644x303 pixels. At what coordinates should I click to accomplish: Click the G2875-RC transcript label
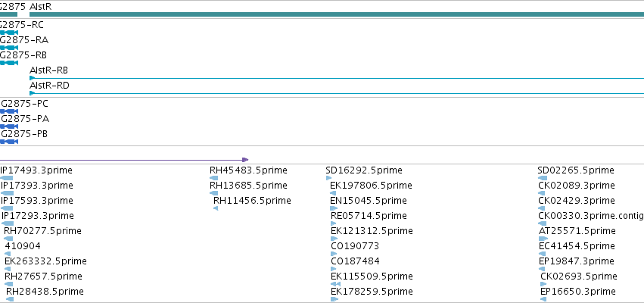pyautogui.click(x=21, y=25)
